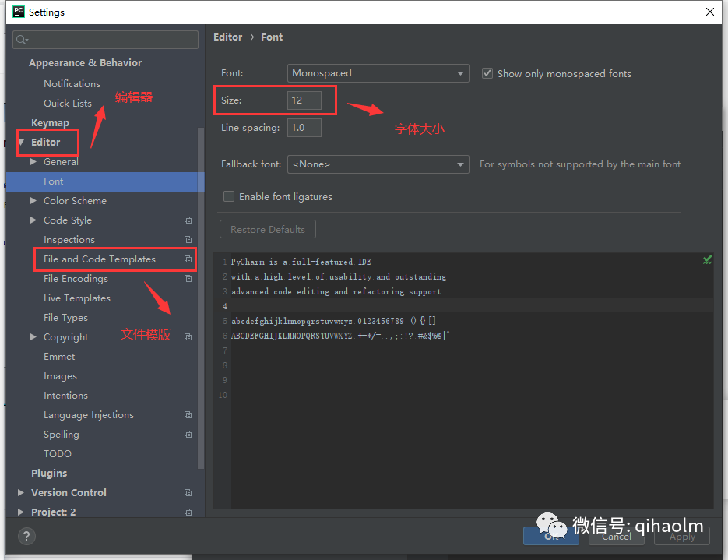Click project-level icon beside Version Control
This screenshot has width=728, height=560.
(188, 493)
